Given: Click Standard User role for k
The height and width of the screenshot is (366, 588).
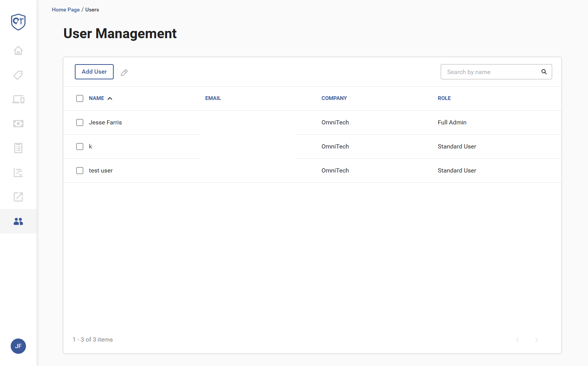Looking at the screenshot, I should 457,147.
